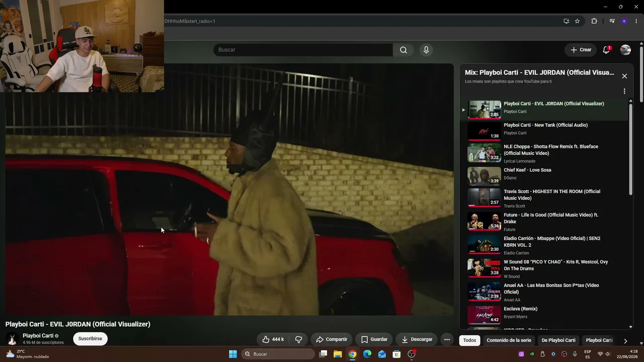This screenshot has width=644, height=362.
Task: Open the Guardar save-to-playlist button
Action: pyautogui.click(x=374, y=339)
